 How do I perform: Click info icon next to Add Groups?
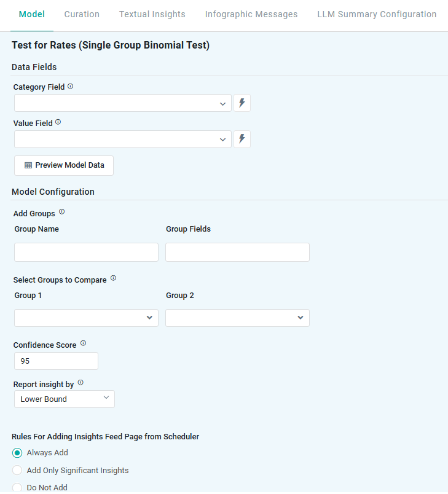[61, 212]
